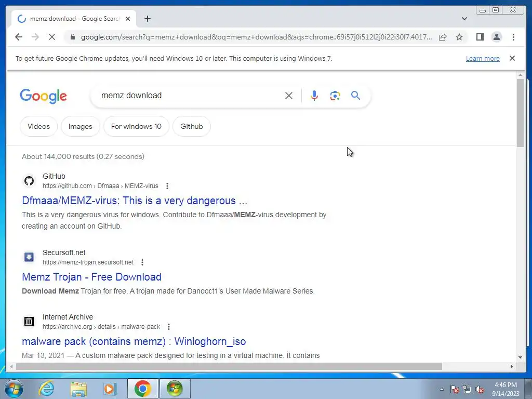Open Action Center flag in tray

(x=455, y=389)
